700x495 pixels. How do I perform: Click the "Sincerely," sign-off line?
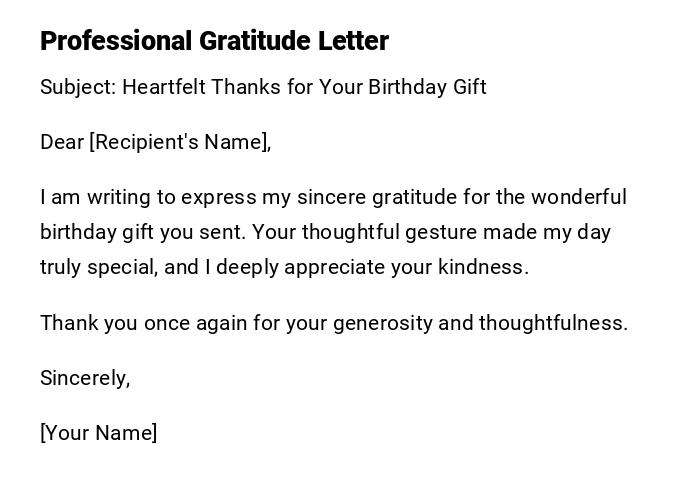[85, 378]
